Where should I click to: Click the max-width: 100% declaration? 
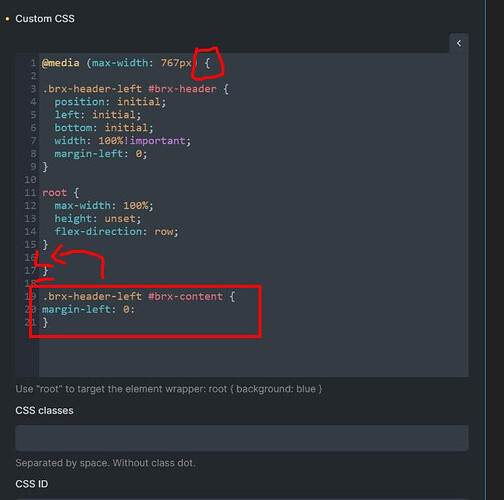104,206
